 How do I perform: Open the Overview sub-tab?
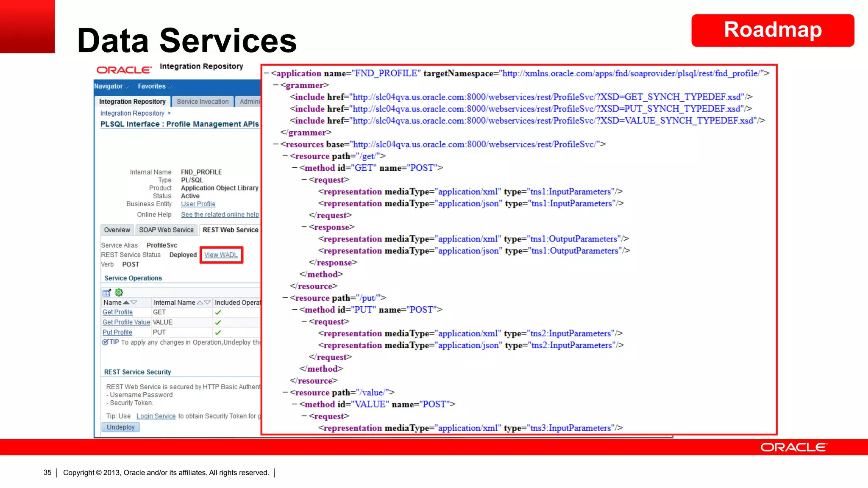[x=117, y=230]
